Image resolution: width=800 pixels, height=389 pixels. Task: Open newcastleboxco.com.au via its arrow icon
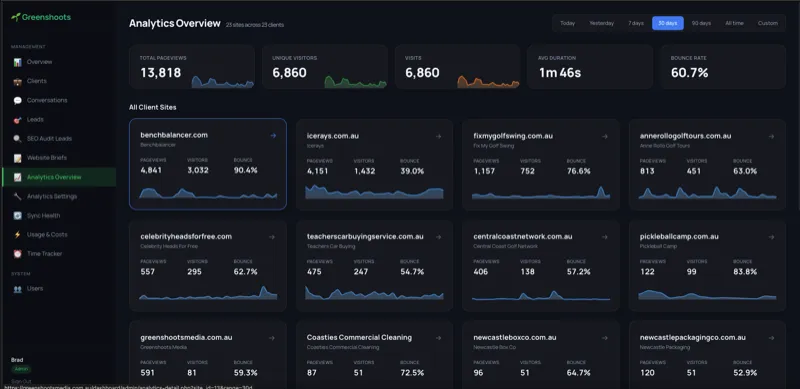[x=605, y=338]
